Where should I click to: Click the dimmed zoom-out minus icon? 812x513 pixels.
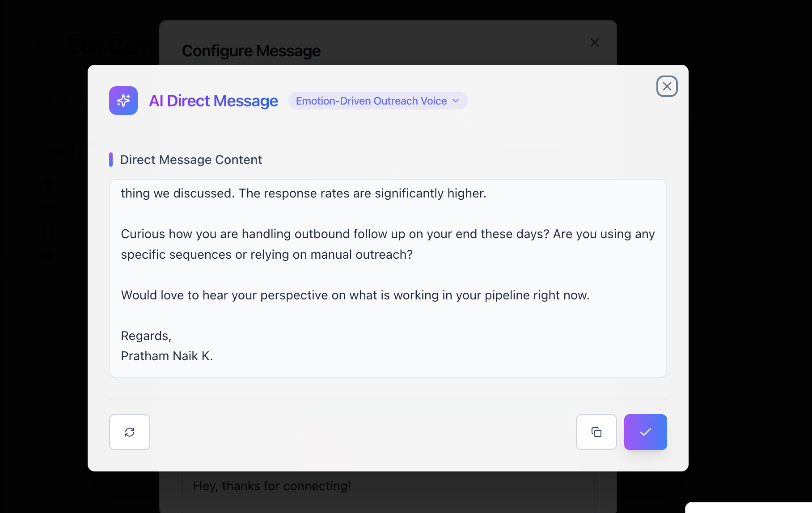click(48, 207)
